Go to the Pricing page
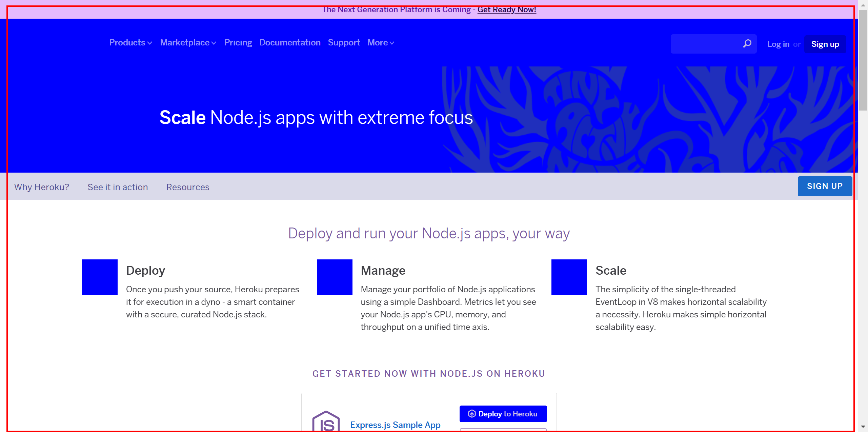This screenshot has width=868, height=432. coord(238,43)
